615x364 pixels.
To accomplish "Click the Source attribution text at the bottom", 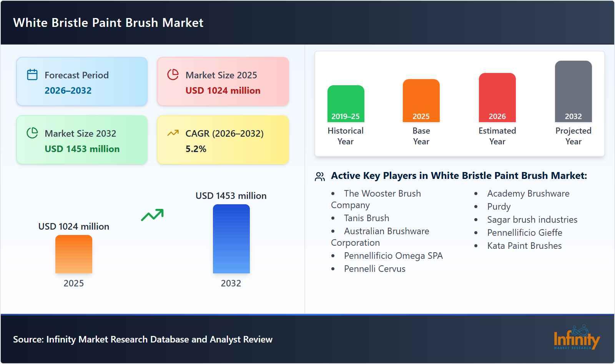I will [x=143, y=339].
